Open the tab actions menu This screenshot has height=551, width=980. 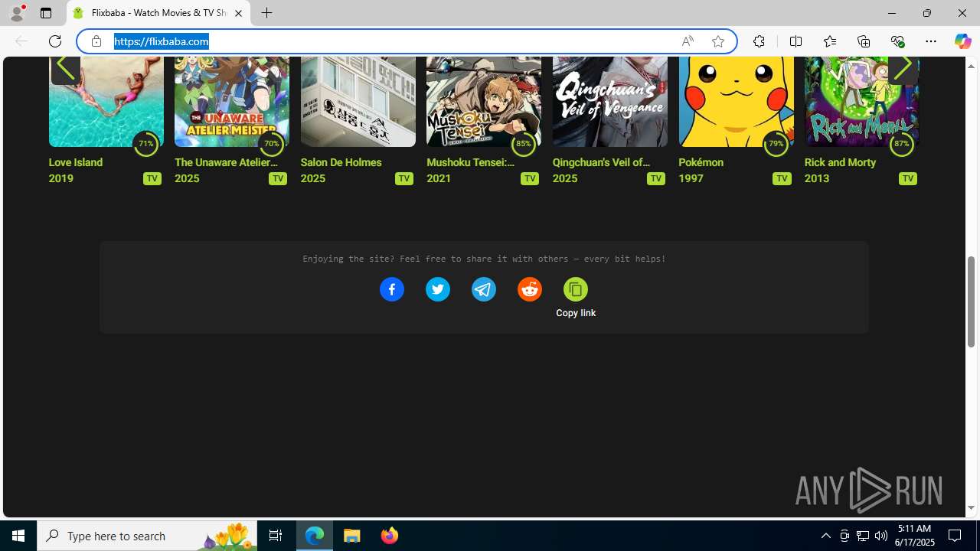(x=46, y=13)
